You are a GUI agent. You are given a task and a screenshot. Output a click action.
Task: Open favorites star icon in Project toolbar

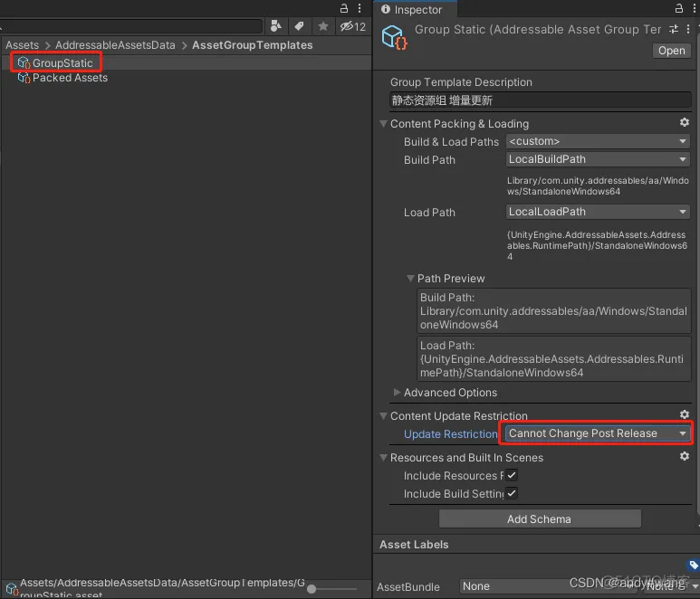pos(323,26)
